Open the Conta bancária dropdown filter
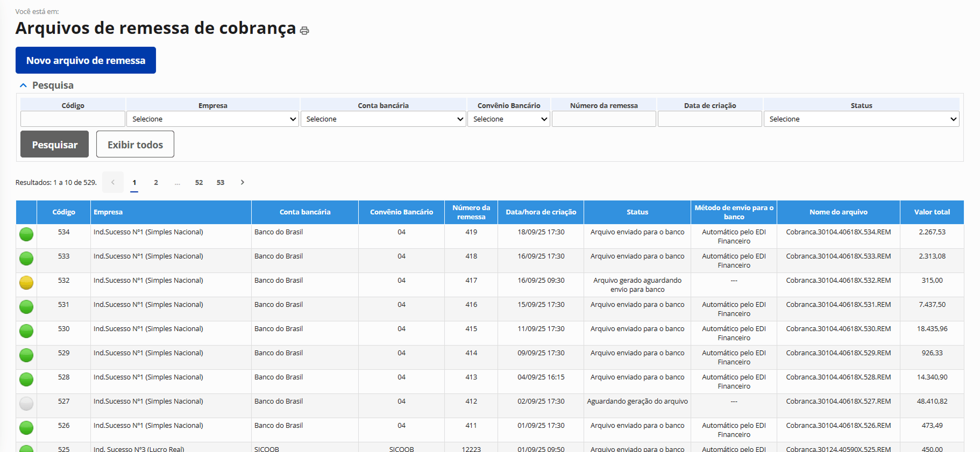This screenshot has width=980, height=452. pyautogui.click(x=383, y=119)
